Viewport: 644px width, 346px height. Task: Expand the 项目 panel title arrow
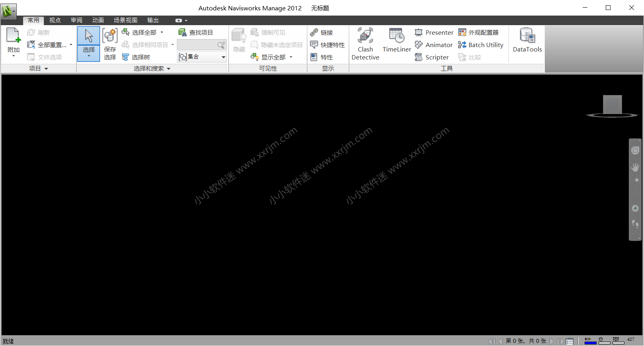coord(46,69)
